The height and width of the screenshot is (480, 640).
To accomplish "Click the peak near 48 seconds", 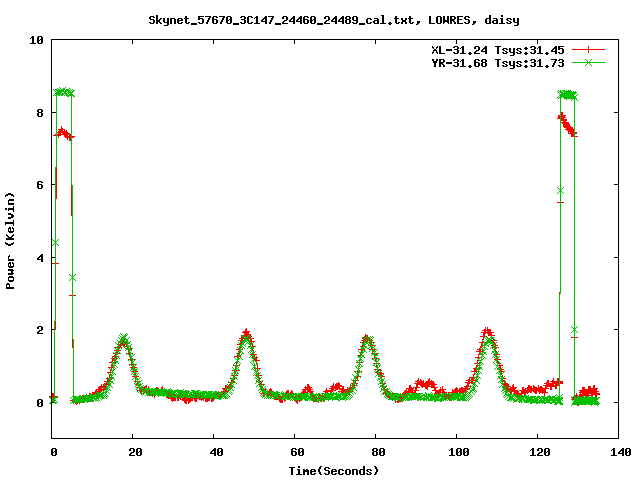I will tap(246, 335).
